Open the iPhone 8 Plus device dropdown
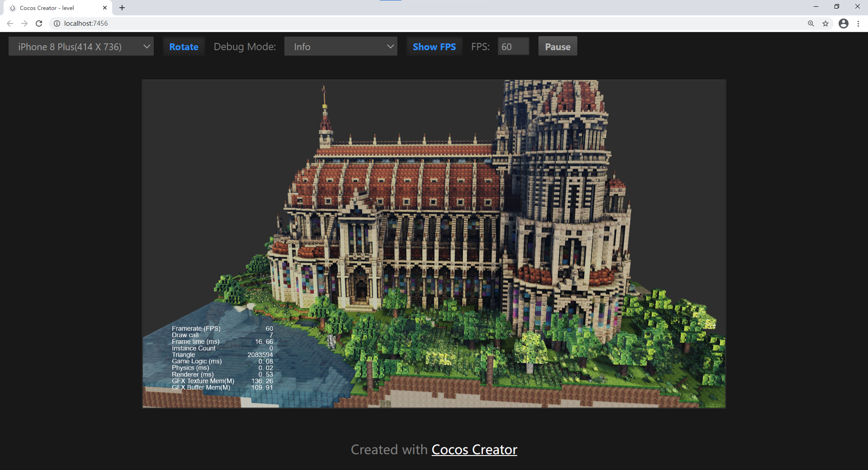 coord(81,46)
